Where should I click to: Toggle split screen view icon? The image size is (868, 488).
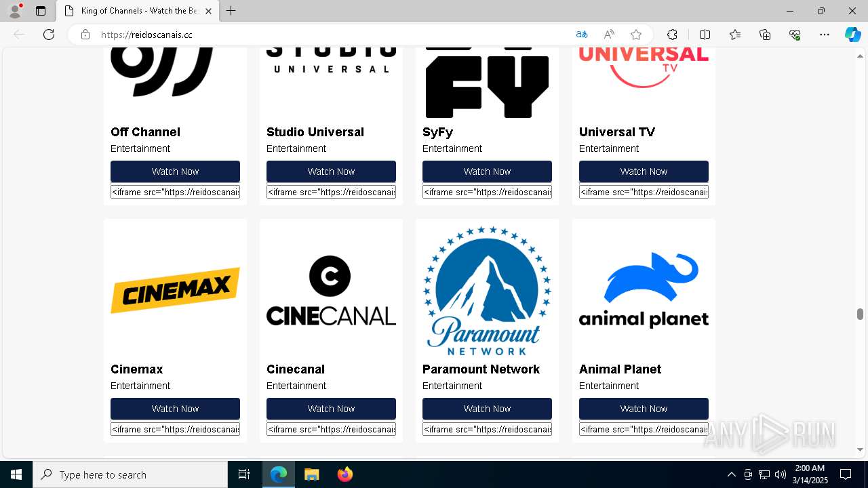(x=705, y=35)
